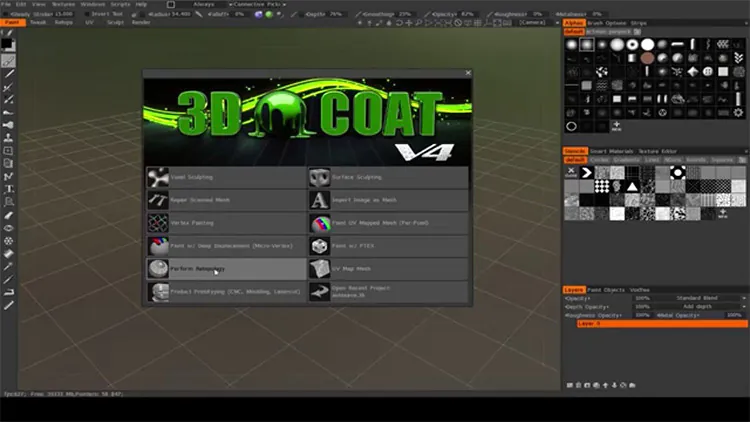Select the Text tool in left toolbar

[8, 189]
